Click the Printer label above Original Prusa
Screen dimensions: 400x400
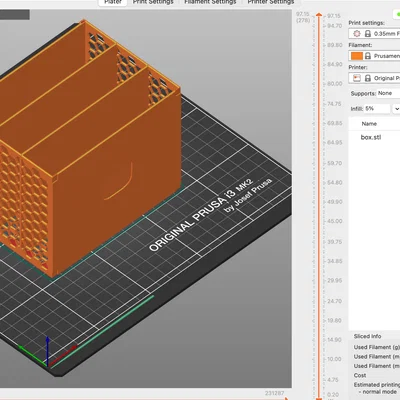pos(358,67)
